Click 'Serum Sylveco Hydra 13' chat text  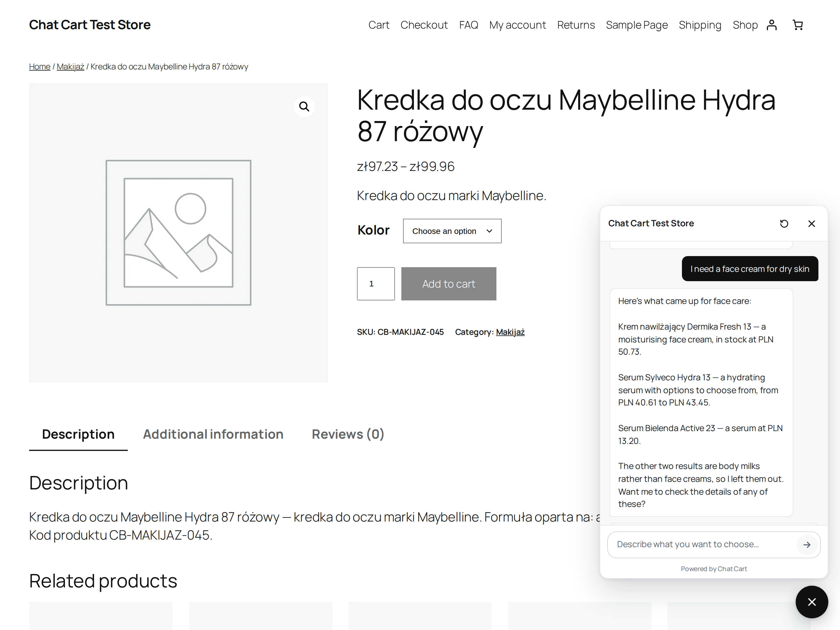(x=664, y=377)
